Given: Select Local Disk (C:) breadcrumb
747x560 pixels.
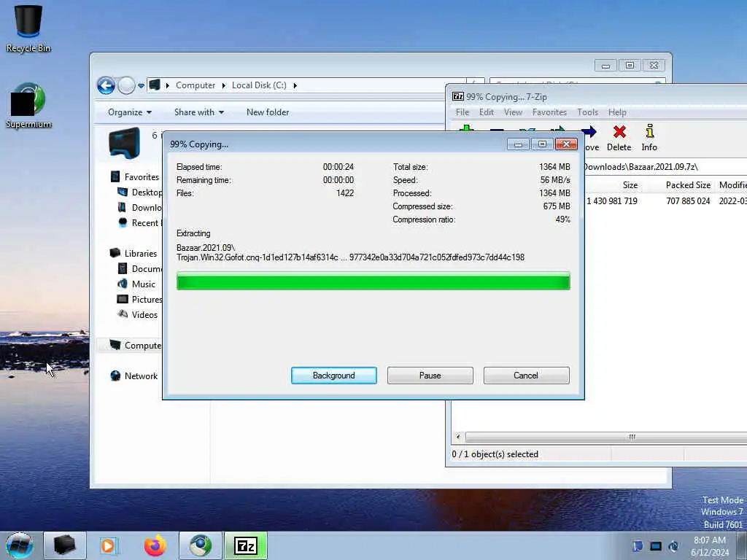Looking at the screenshot, I should pyautogui.click(x=259, y=85).
